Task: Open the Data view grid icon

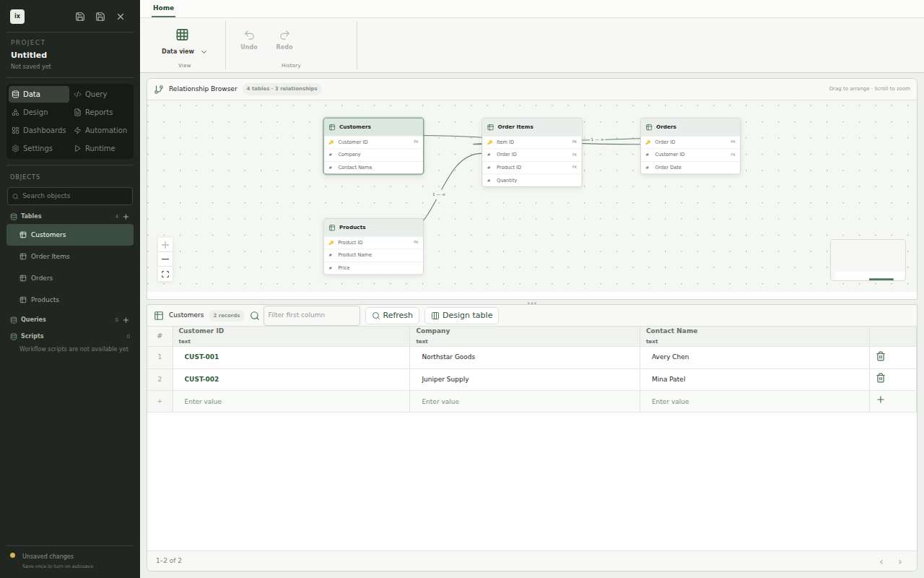Action: click(183, 35)
